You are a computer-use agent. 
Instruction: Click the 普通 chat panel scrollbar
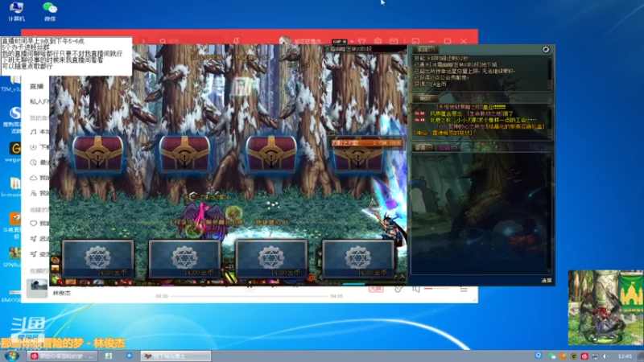point(550,213)
